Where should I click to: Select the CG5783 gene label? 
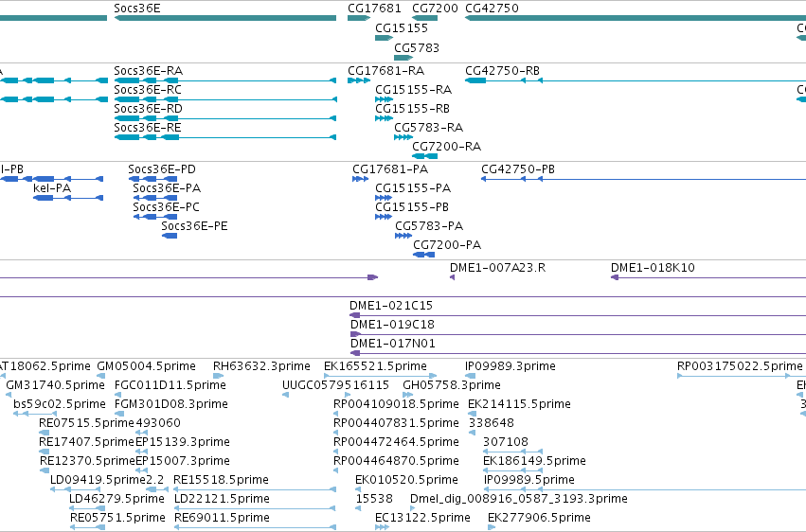(417, 48)
